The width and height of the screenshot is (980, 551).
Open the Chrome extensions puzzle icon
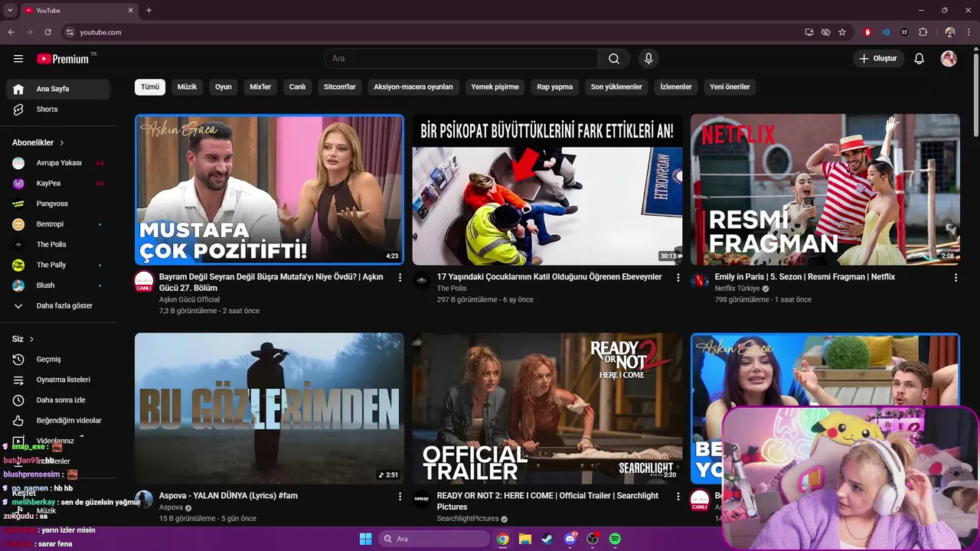pos(923,32)
